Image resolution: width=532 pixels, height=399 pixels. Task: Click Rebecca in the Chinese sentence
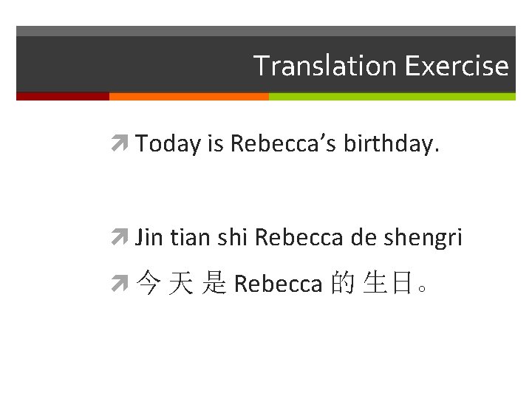click(279, 284)
